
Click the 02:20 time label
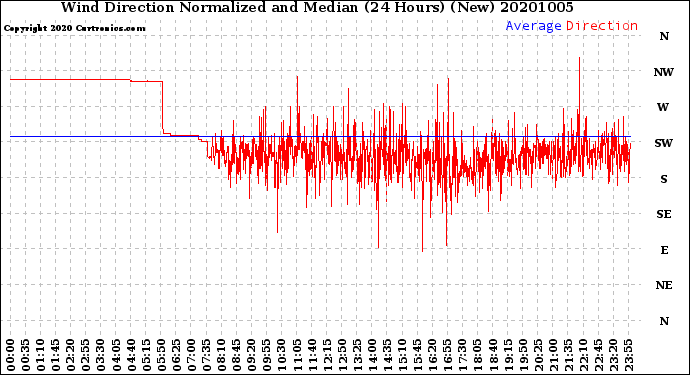[71, 355]
